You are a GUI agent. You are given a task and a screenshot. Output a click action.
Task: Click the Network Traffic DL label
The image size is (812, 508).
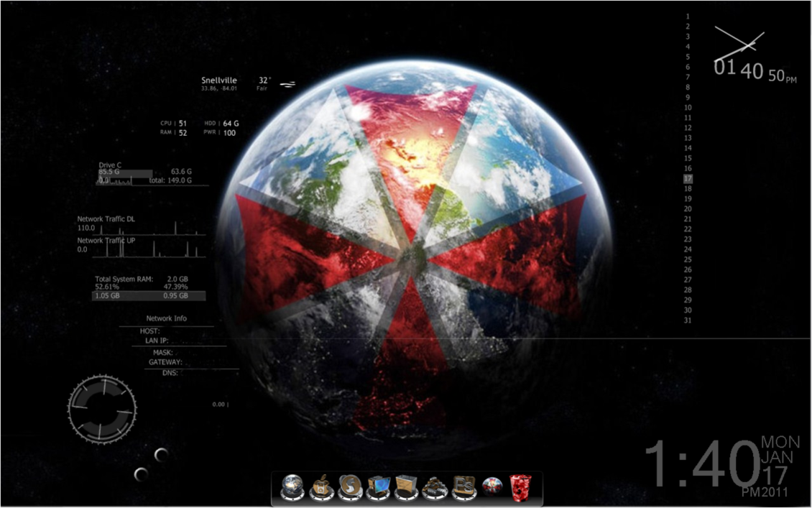pyautogui.click(x=106, y=218)
